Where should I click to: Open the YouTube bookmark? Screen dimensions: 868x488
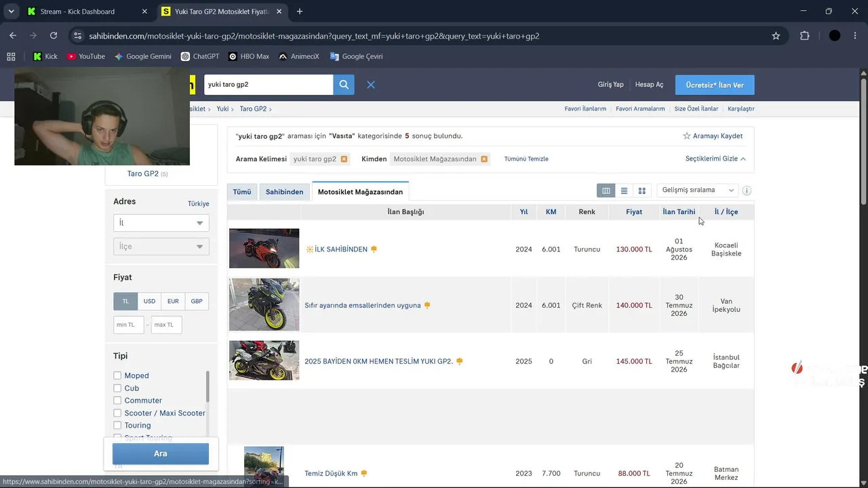click(x=86, y=56)
